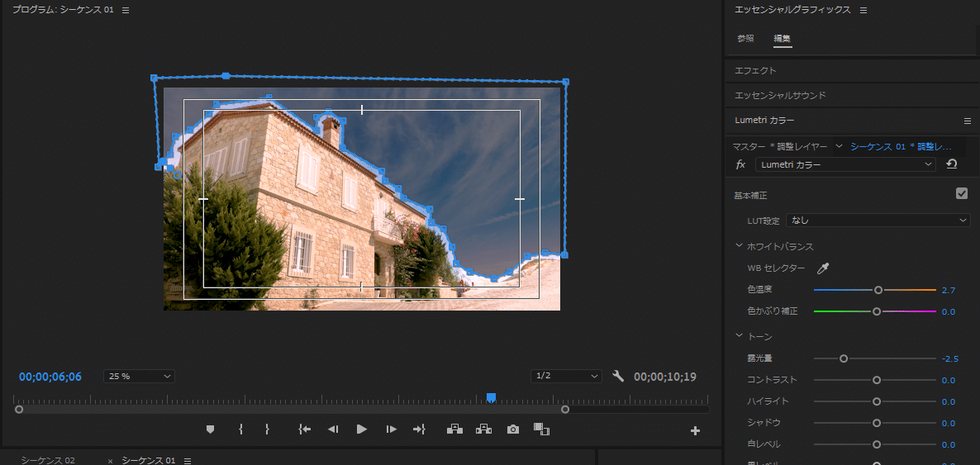Viewport: 980px width, 465px height.
Task: Collapse the ホワイトバランス section
Action: coord(740,246)
